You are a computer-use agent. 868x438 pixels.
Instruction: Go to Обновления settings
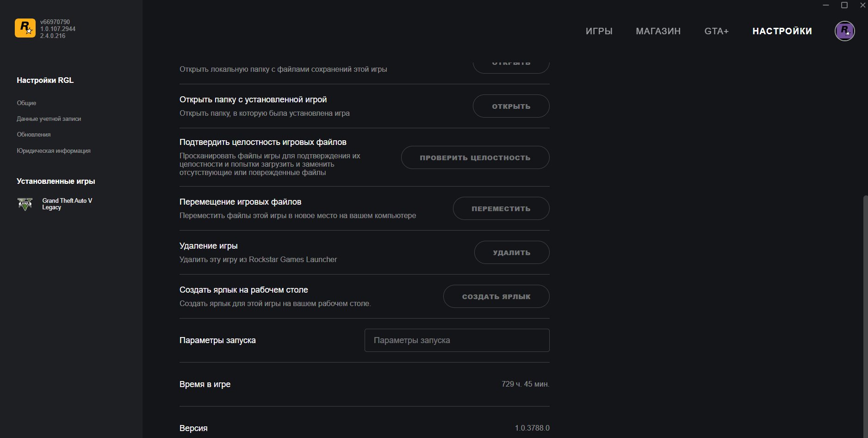(x=34, y=134)
